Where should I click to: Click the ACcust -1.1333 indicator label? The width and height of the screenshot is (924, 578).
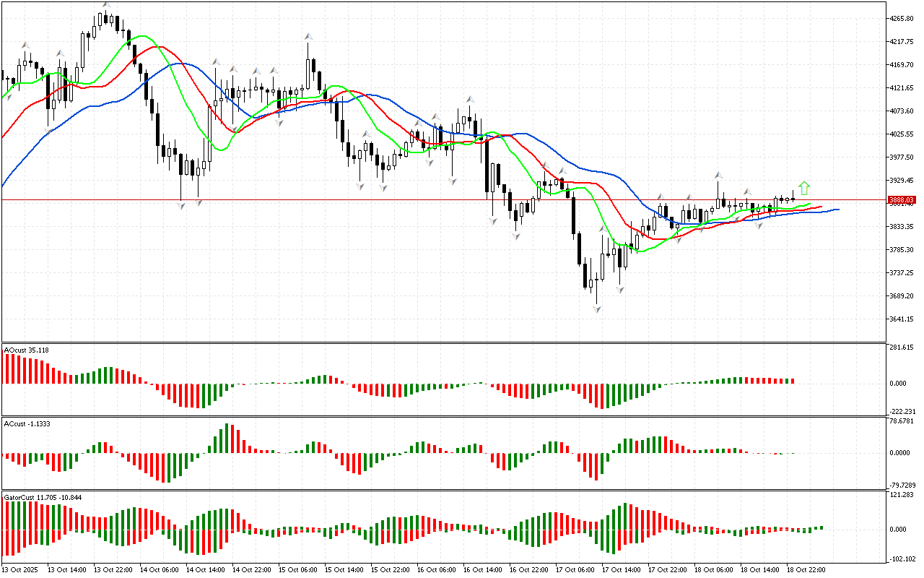(27, 423)
